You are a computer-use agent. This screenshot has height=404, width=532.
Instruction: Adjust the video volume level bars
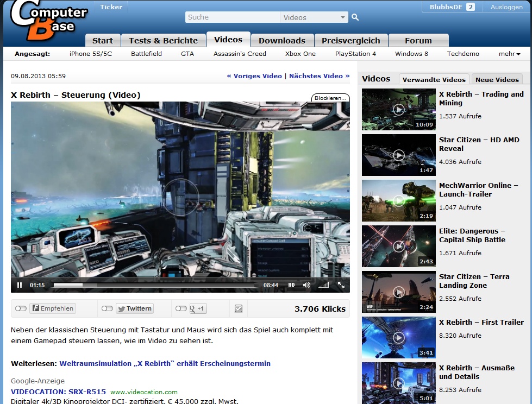pyautogui.click(x=324, y=285)
